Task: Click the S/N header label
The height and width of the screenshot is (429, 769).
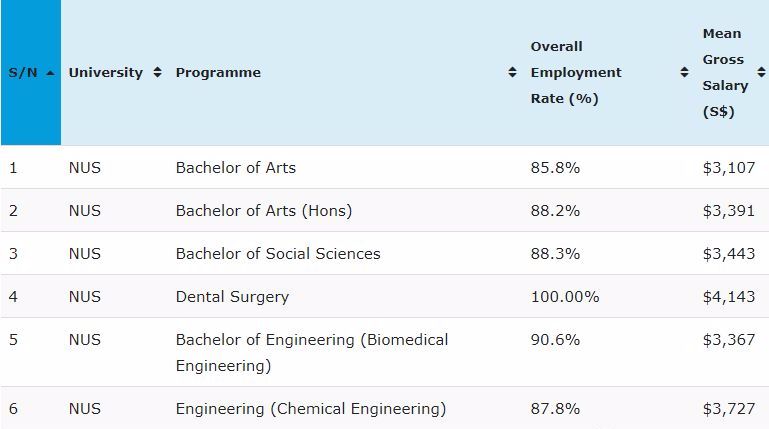Action: [x=22, y=73]
